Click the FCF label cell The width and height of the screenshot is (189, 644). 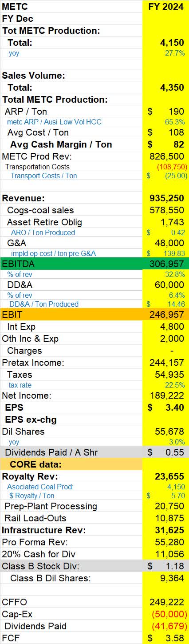coord(71,638)
